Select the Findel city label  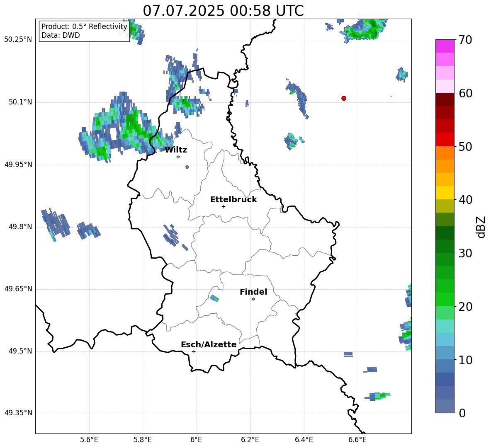(253, 292)
